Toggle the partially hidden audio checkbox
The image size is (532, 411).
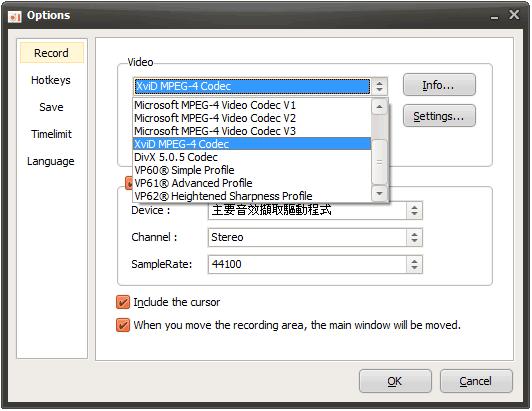[129, 183]
